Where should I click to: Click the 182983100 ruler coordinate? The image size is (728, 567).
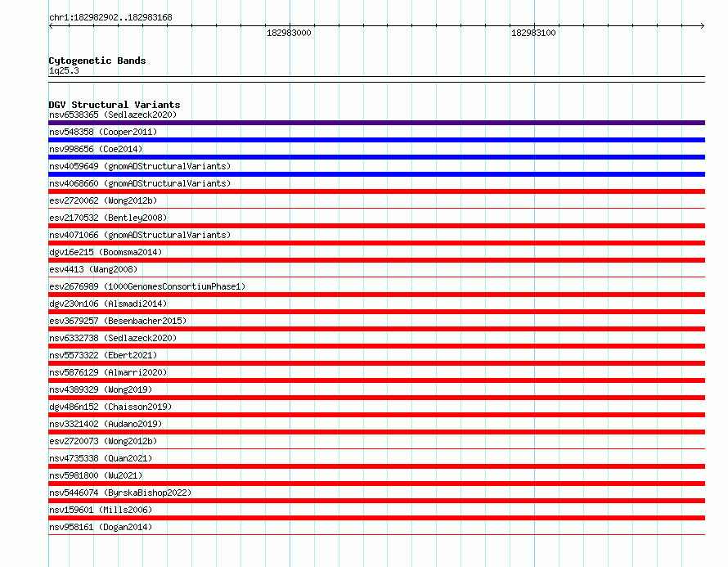click(x=533, y=33)
